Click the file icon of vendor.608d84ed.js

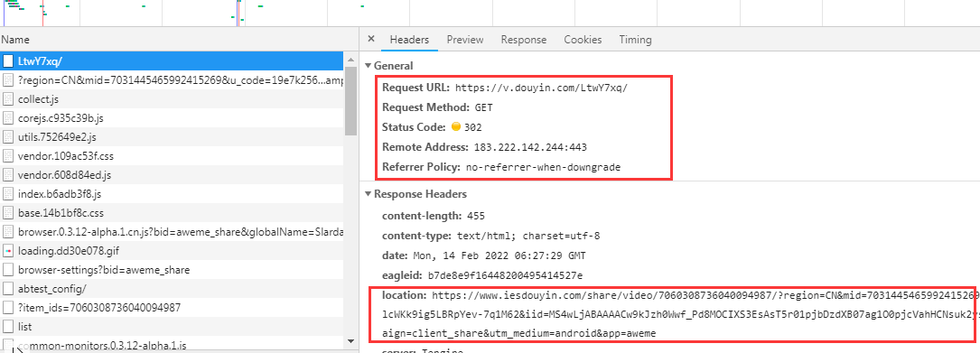[x=8, y=175]
